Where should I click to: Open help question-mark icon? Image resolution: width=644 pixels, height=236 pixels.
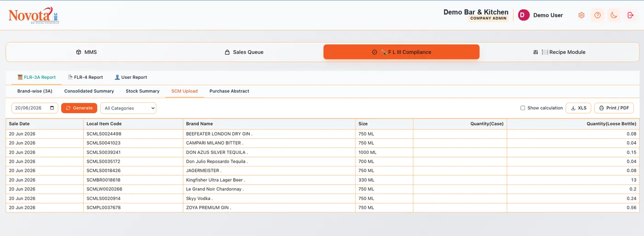click(x=598, y=15)
